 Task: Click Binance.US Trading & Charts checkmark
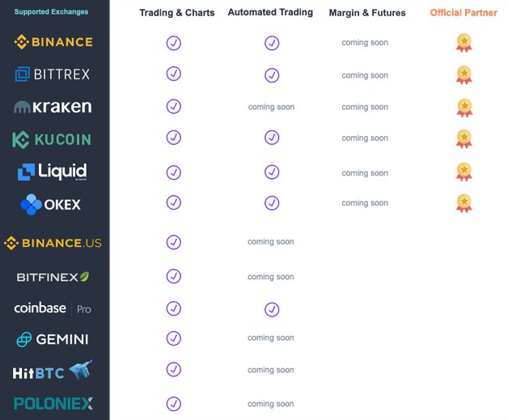[x=174, y=242]
